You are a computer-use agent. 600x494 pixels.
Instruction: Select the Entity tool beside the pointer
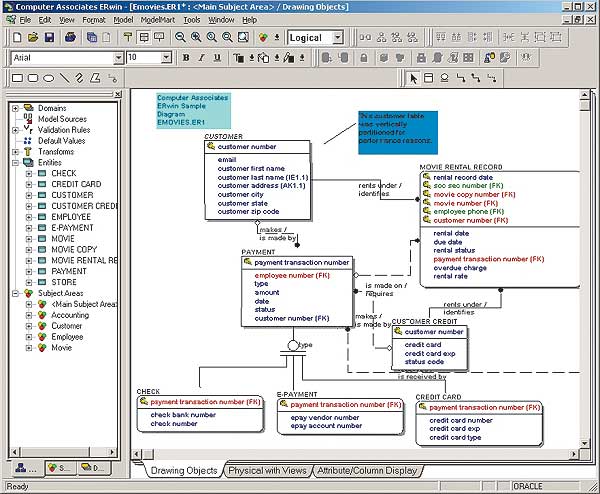click(x=429, y=78)
